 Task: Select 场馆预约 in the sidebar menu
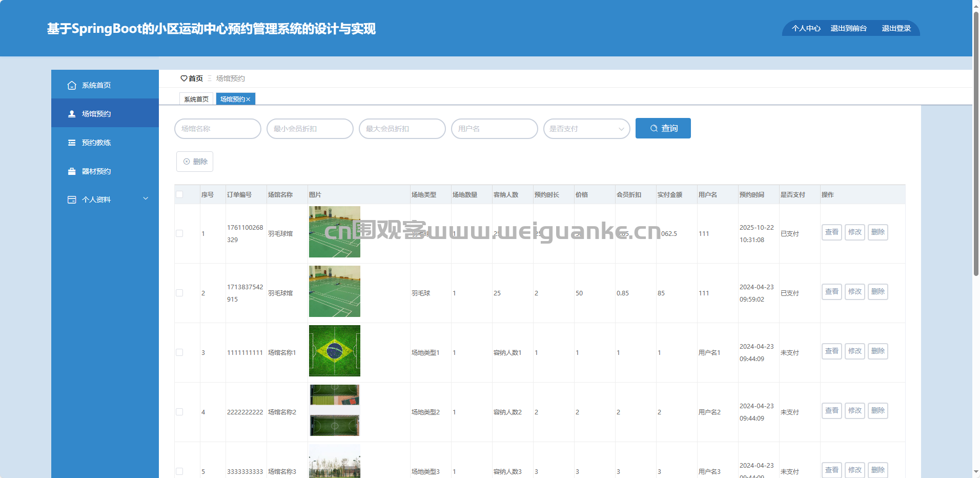tap(105, 113)
